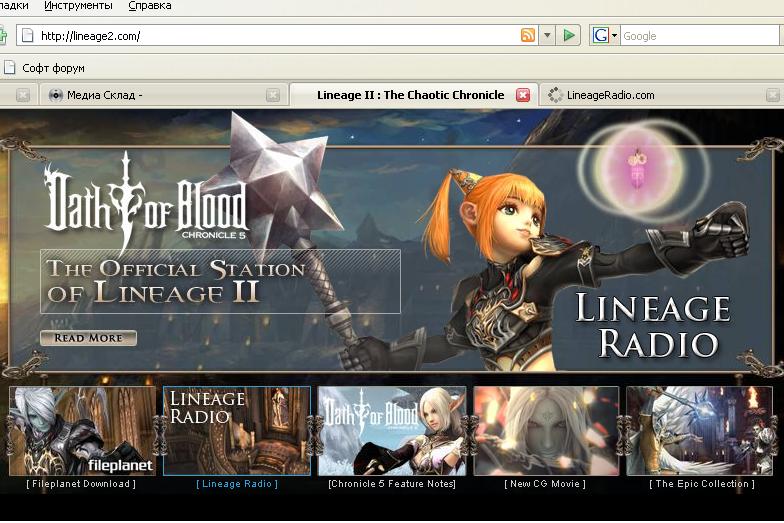Open the Справка menu

coord(150,6)
